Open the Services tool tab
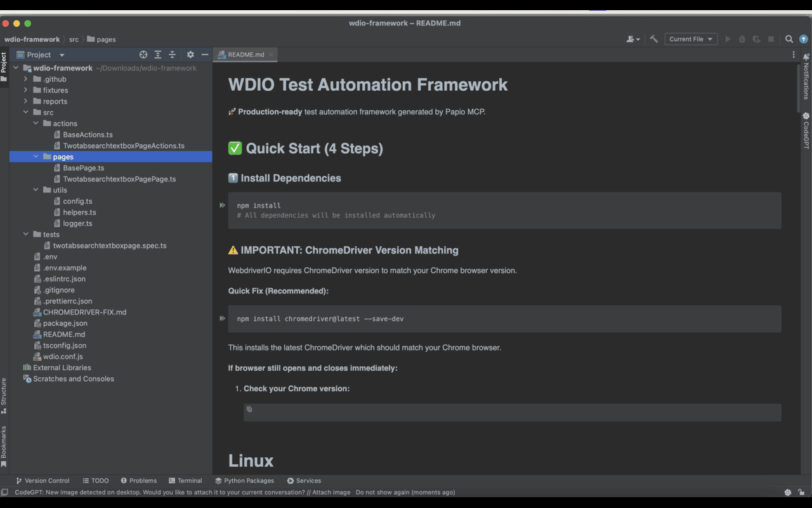Screen dimensions: 812x508 (x=304, y=481)
